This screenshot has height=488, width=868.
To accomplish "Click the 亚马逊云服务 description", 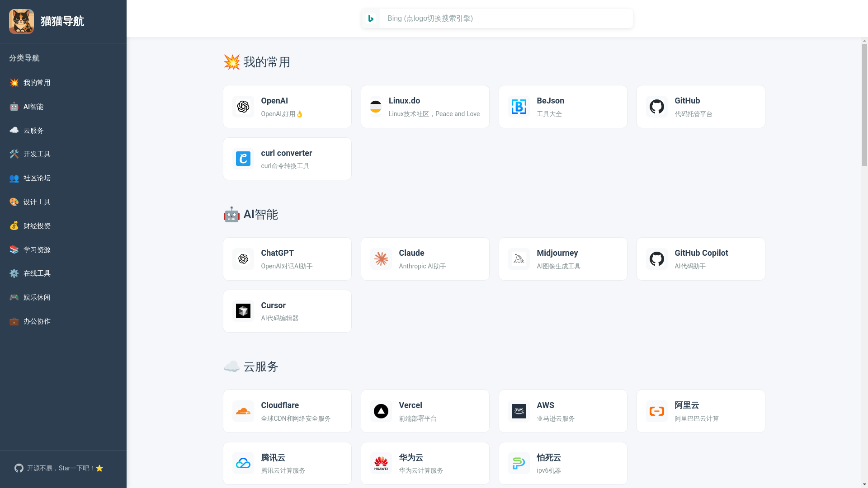I will [556, 418].
